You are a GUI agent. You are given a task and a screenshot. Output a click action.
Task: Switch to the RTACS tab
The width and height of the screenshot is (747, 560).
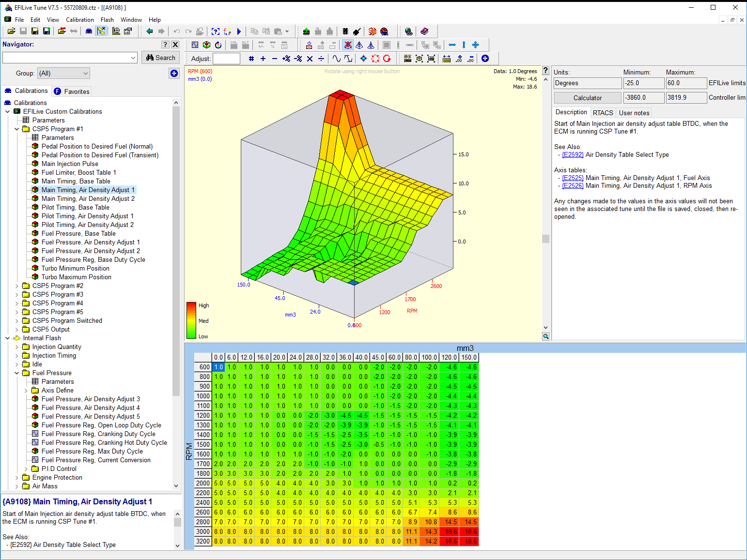(x=603, y=113)
